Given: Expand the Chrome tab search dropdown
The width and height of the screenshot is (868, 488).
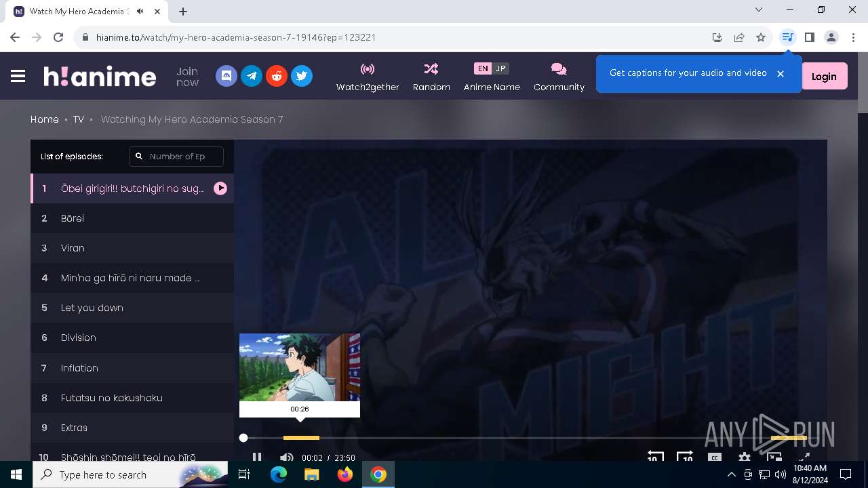Looking at the screenshot, I should (x=759, y=10).
